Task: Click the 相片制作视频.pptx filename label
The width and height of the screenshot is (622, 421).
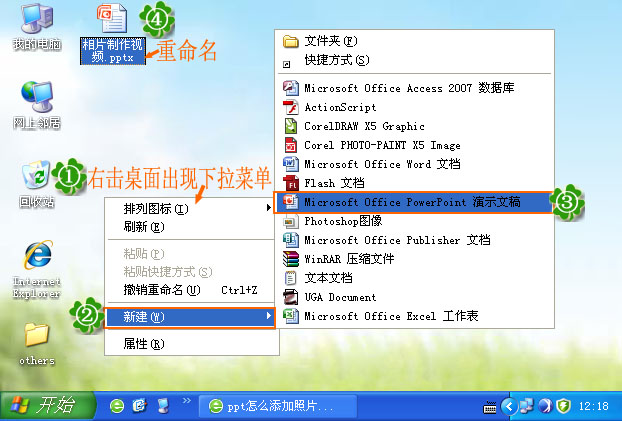Action: point(113,51)
